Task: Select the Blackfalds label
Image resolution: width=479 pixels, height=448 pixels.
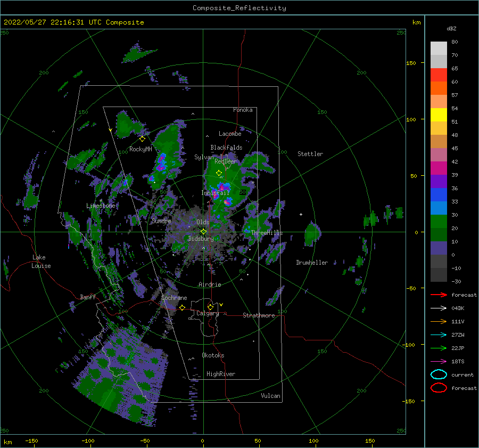Action: (x=226, y=148)
